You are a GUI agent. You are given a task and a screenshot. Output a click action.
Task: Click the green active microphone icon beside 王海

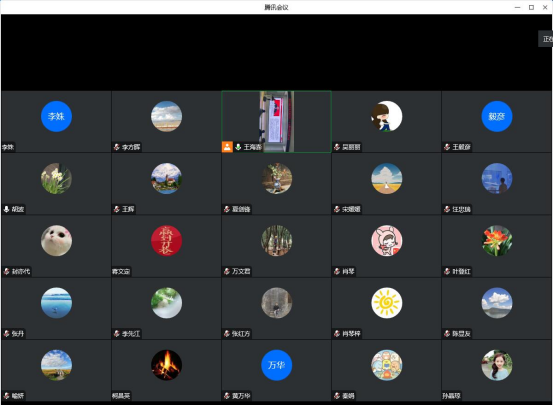click(x=238, y=147)
